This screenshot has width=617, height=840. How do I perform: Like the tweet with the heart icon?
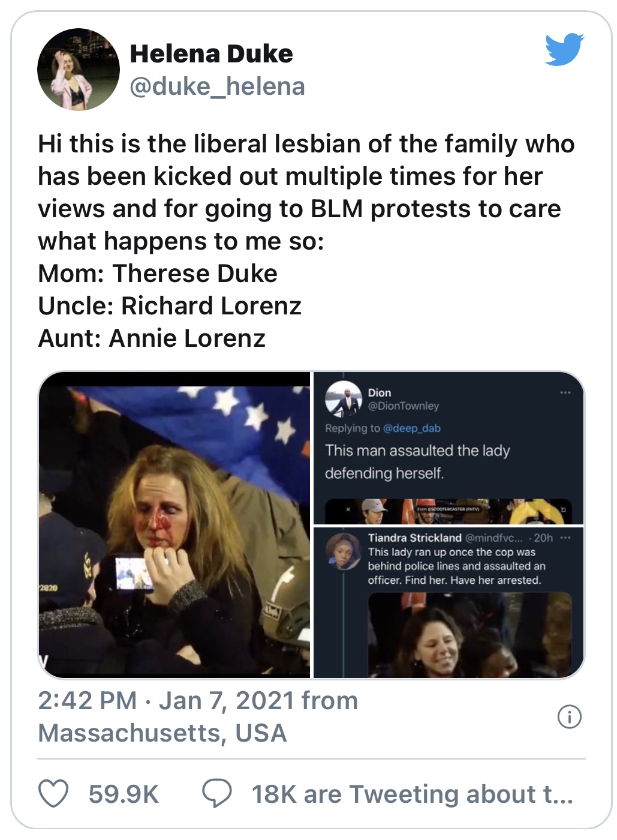tap(53, 793)
